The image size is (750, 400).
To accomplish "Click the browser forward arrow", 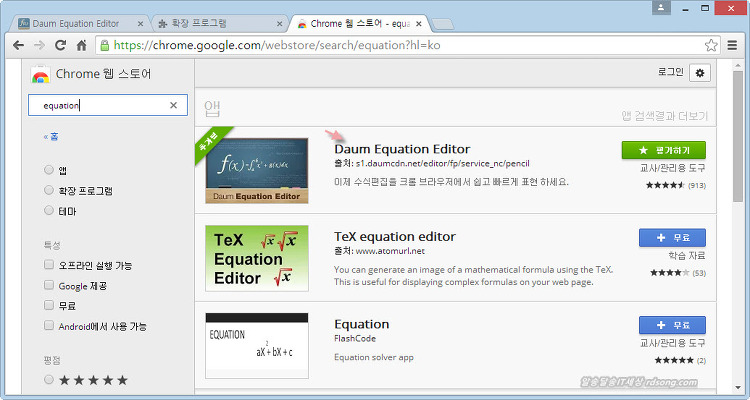I will [x=38, y=45].
